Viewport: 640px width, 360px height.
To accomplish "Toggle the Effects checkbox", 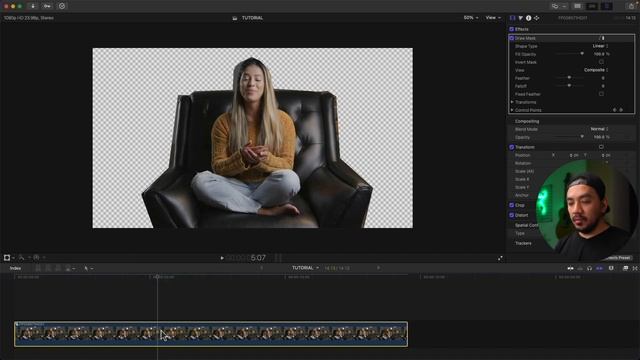I will point(511,29).
